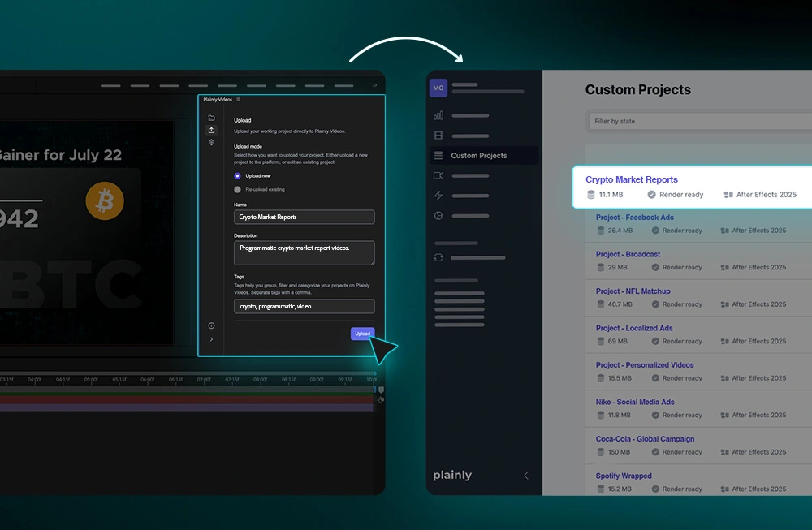Click the info icon in Plainly Videos panel

211,325
